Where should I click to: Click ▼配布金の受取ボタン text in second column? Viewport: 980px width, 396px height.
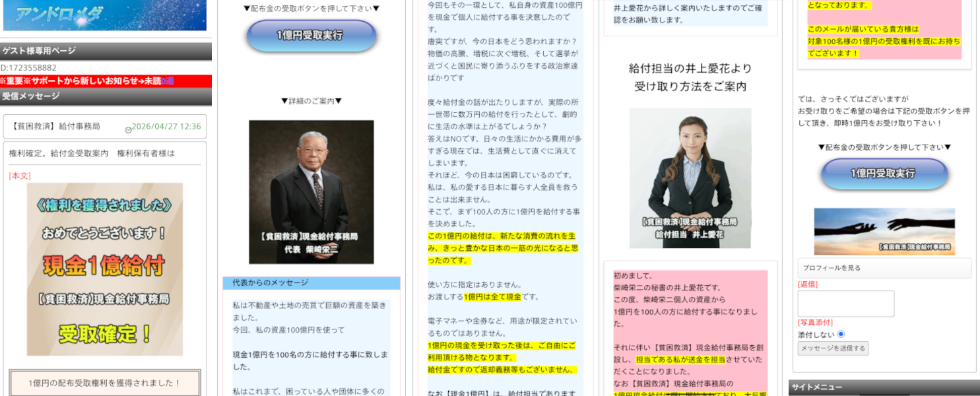click(x=311, y=9)
